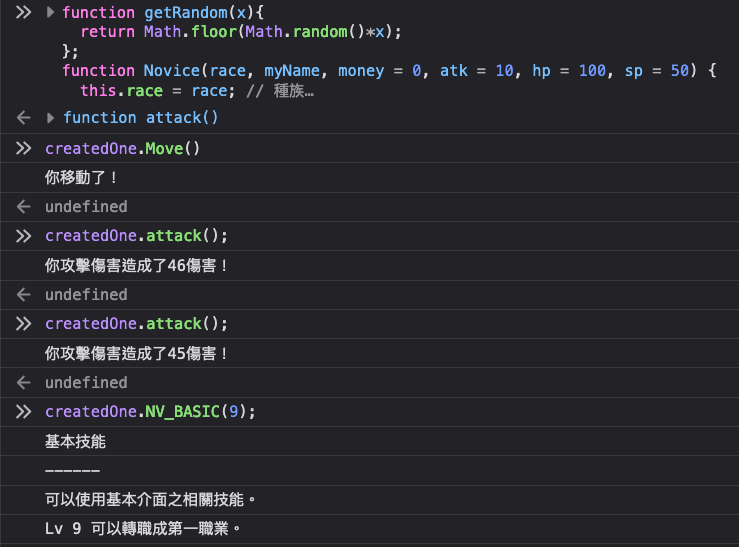Expand the getRandom function input entry
This screenshot has width=739, height=547.
click(51, 13)
